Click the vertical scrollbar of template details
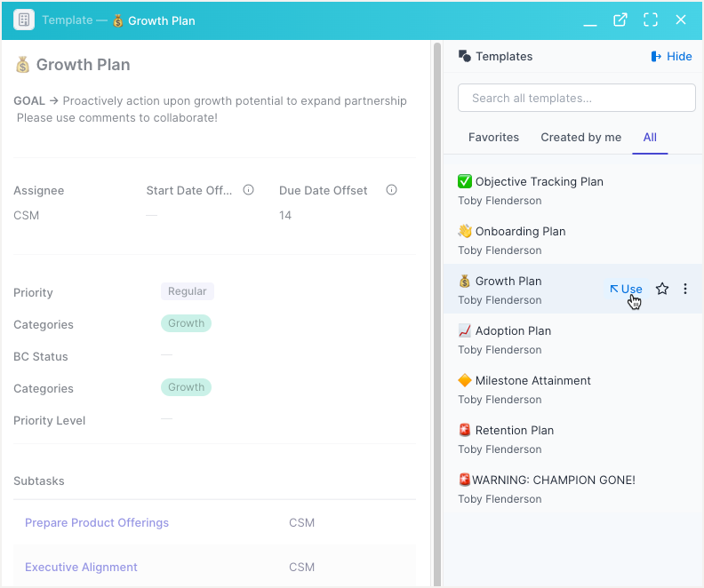This screenshot has width=704, height=588. click(x=436, y=314)
